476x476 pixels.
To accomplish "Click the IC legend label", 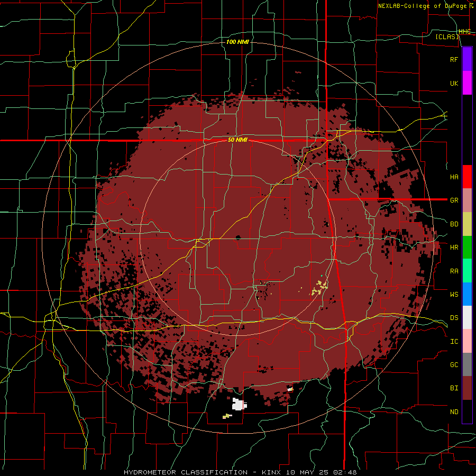I will [454, 342].
